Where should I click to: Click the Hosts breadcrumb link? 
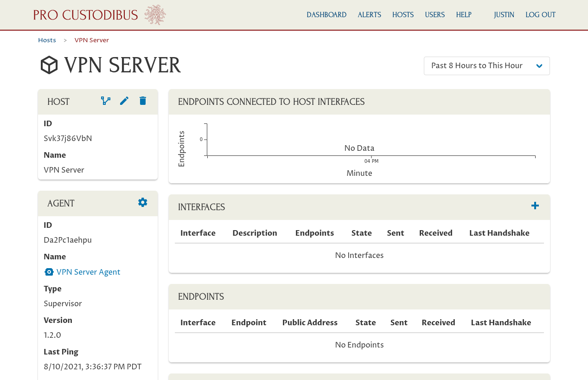(47, 40)
